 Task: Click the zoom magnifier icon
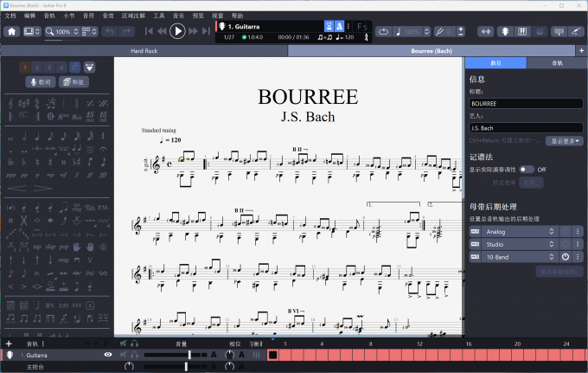tap(51, 31)
